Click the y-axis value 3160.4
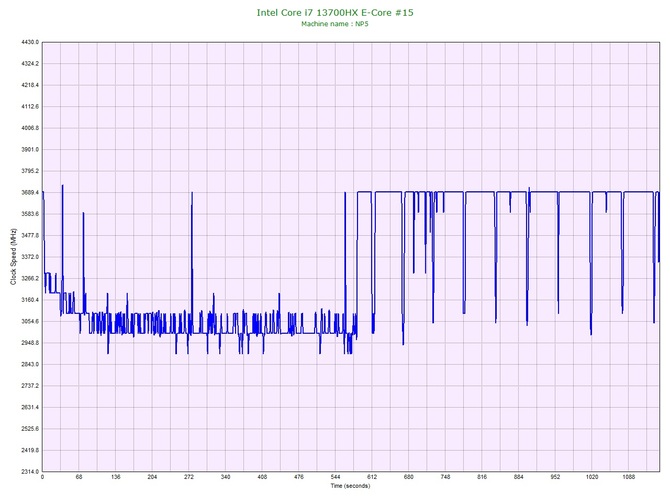670x503 pixels. 30,300
